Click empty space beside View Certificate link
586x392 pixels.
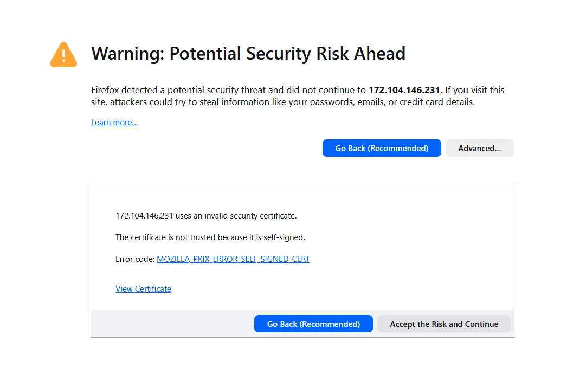click(325, 289)
